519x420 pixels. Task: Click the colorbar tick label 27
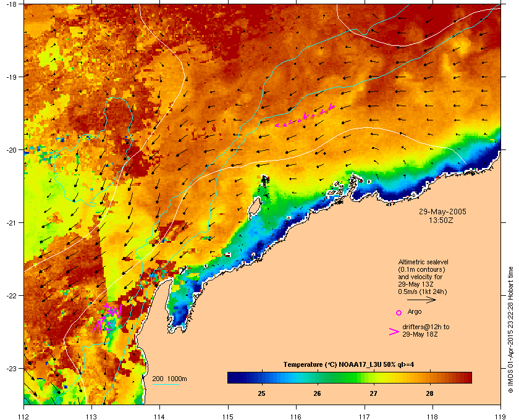[373, 393]
